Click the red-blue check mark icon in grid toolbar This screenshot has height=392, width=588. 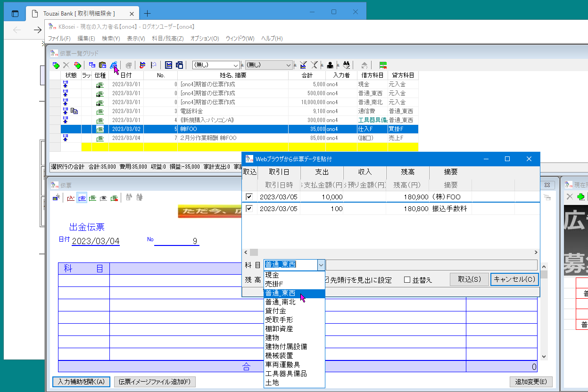[x=143, y=65]
